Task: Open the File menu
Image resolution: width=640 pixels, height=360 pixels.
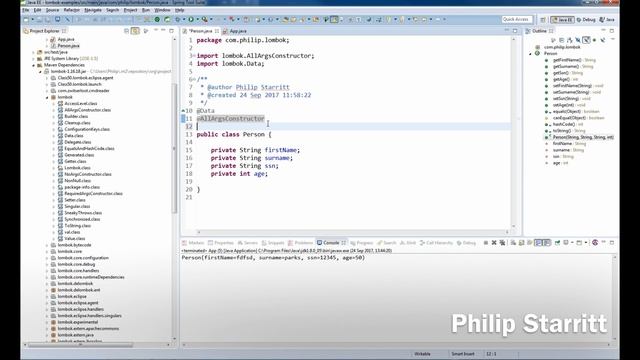Action: [25, 10]
